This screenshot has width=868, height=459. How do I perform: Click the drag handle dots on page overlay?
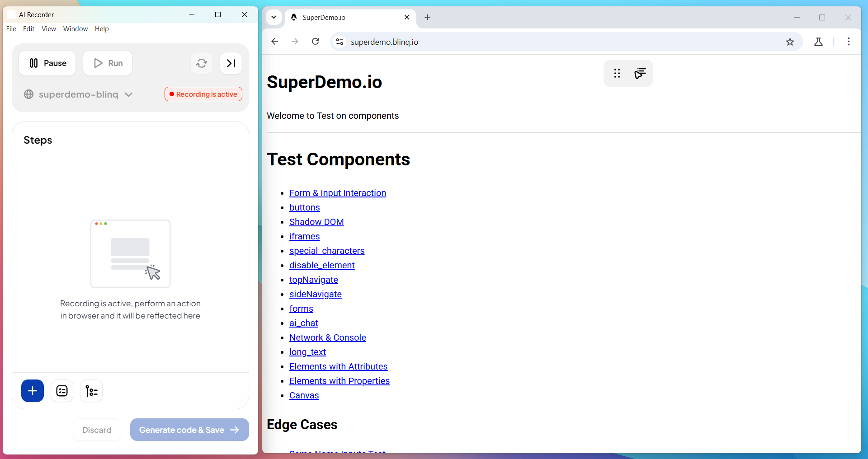(617, 73)
